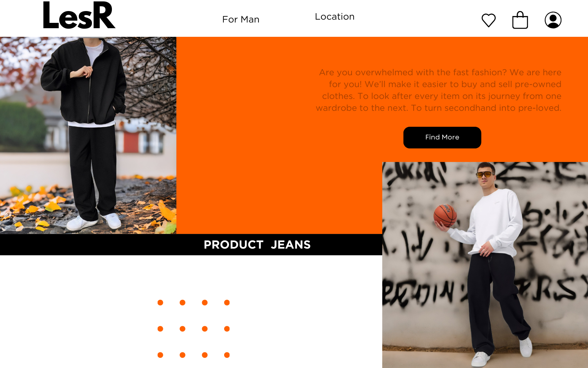The image size is (588, 368).
Task: Click the second orange dot in top row
Action: pyautogui.click(x=183, y=303)
